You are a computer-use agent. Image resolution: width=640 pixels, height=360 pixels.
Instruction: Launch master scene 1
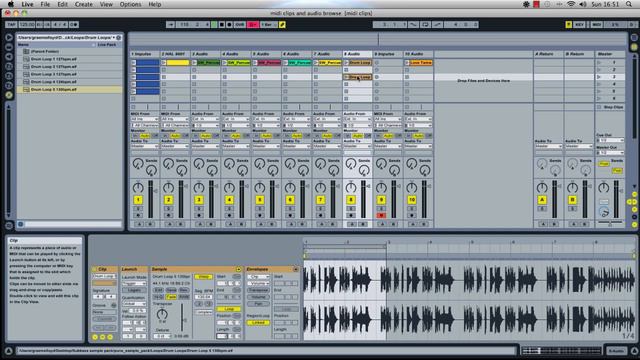click(x=599, y=62)
